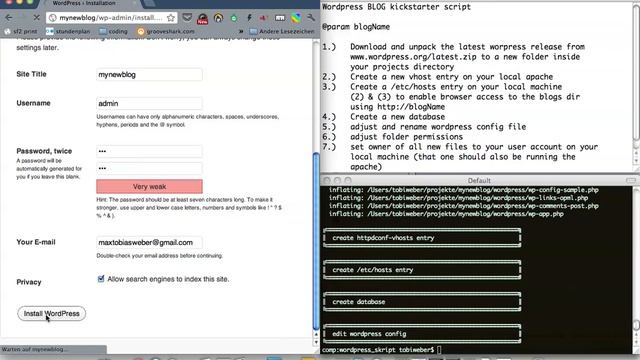Stop loading the page
Image resolution: width=640 pixels, height=360 pixels.
(x=36, y=18)
